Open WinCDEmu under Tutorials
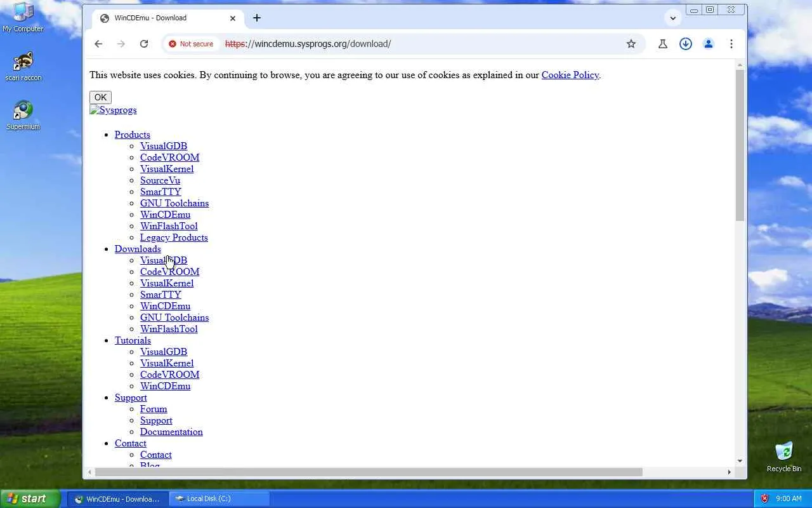 (165, 386)
